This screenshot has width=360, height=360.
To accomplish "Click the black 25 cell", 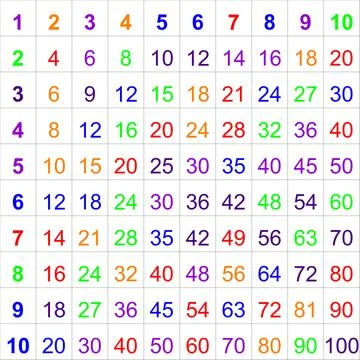I will click(162, 166).
